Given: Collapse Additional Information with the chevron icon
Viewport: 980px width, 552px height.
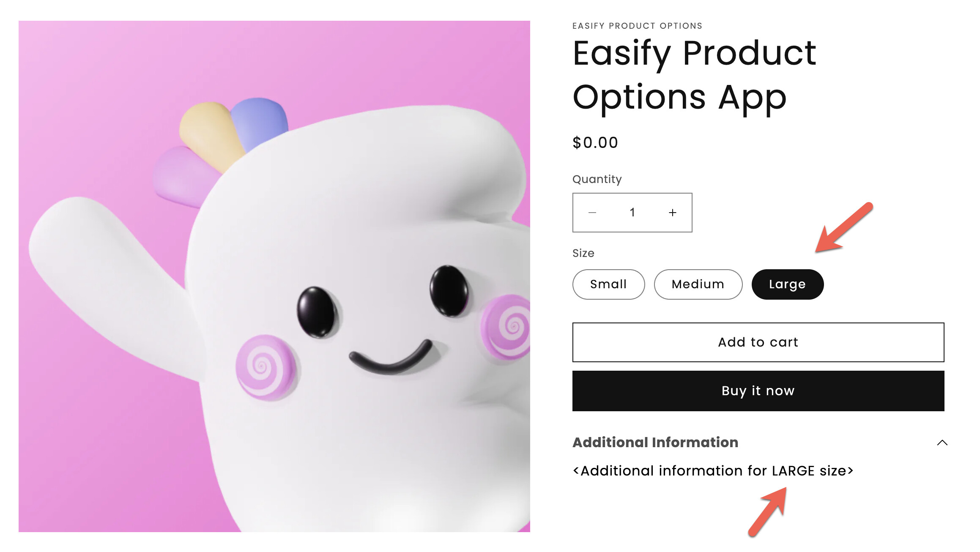Looking at the screenshot, I should pyautogui.click(x=942, y=443).
